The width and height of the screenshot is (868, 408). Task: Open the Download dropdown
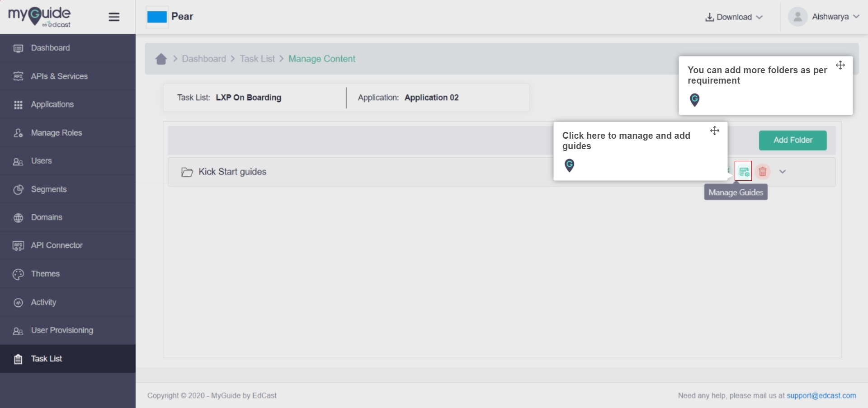734,17
